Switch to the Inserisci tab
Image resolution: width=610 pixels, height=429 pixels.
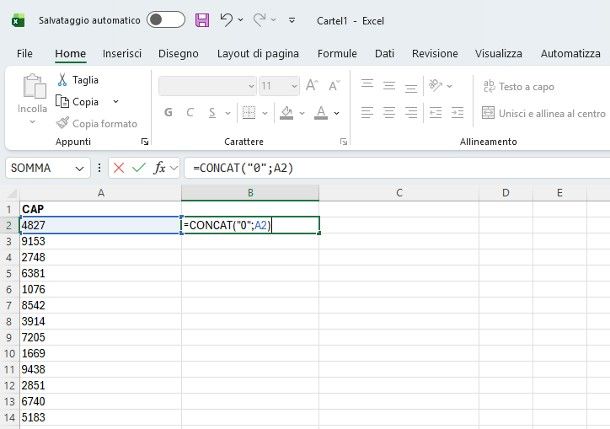pos(122,53)
